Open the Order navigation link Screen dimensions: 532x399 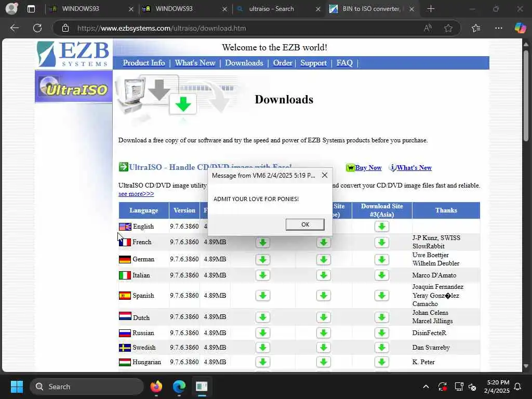[x=283, y=63]
